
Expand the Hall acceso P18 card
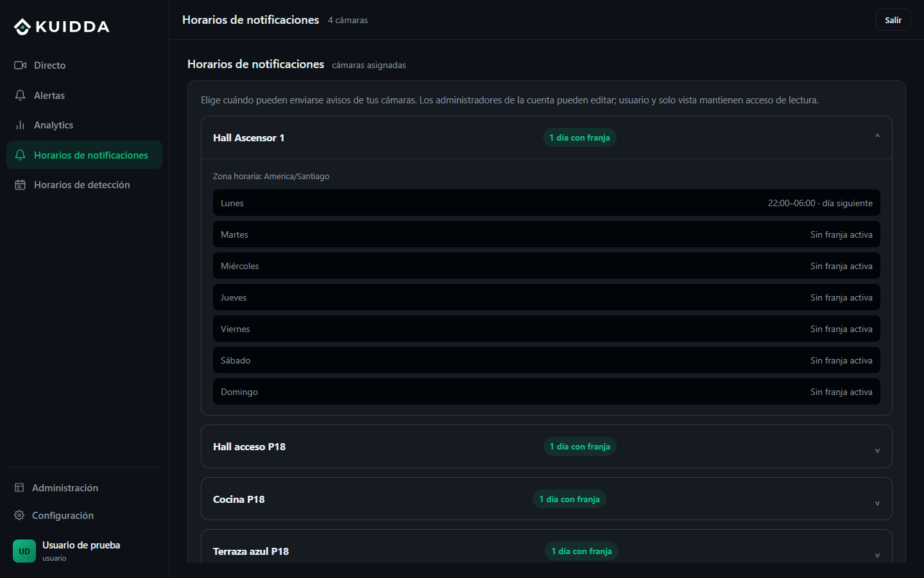point(877,450)
